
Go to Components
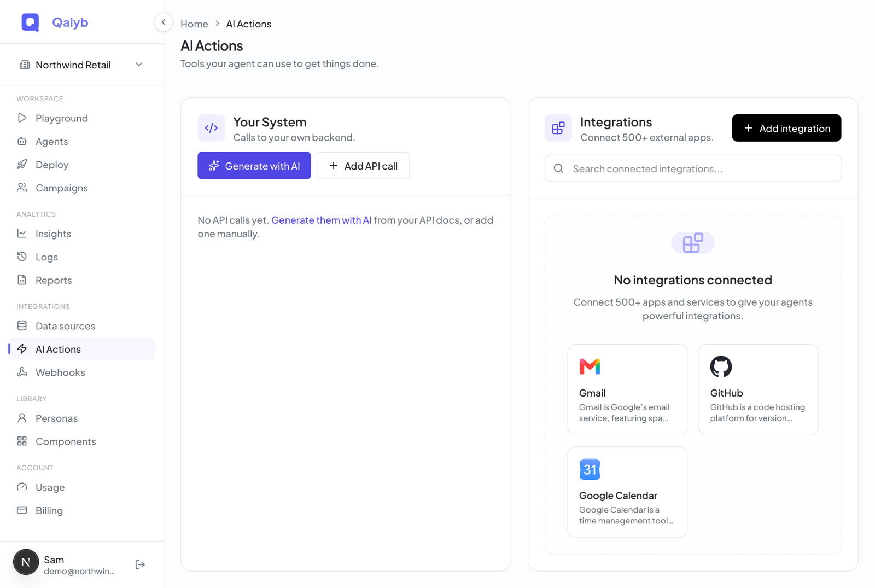[82, 441]
